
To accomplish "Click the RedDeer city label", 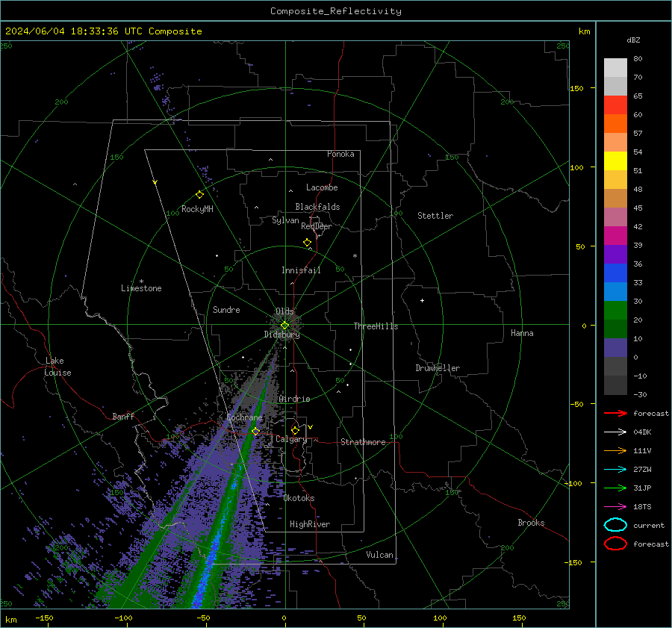I will pyautogui.click(x=317, y=226).
